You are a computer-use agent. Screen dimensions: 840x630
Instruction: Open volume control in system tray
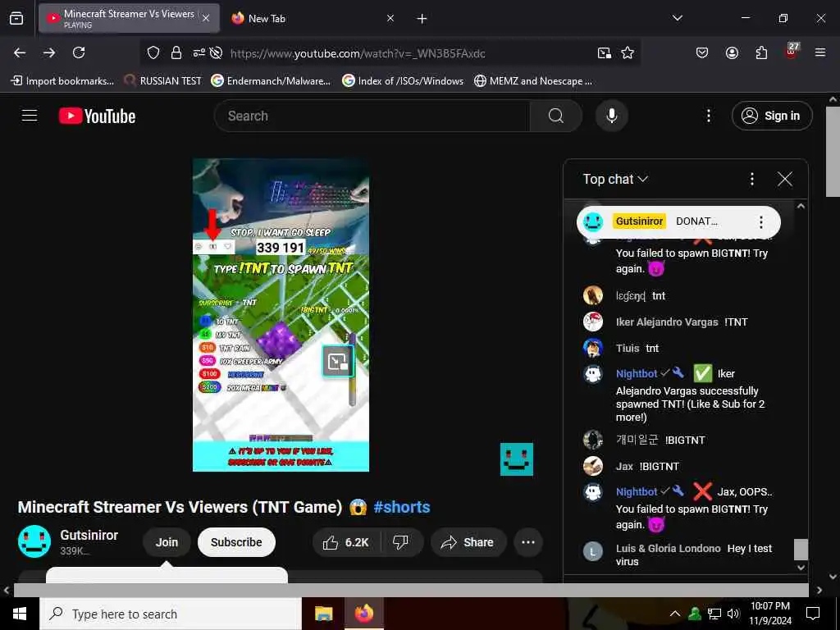tap(733, 614)
